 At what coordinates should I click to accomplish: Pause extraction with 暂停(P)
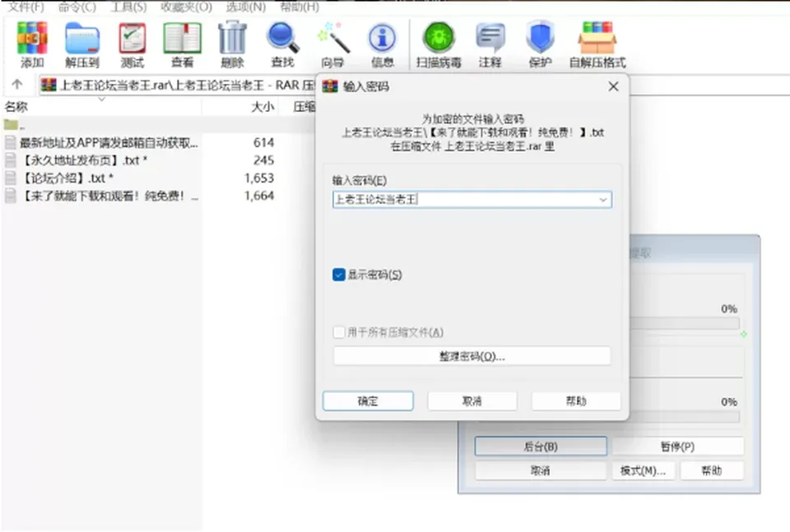point(677,446)
